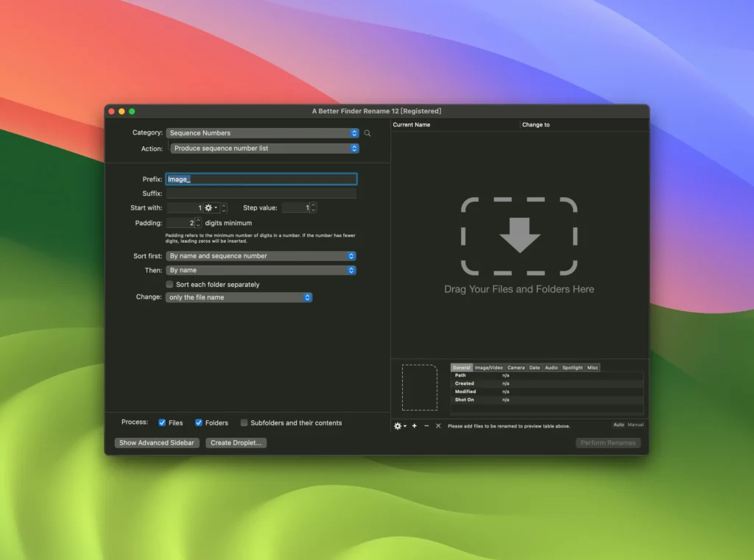Change the Sort first dropdown selection
This screenshot has width=754, height=560.
point(262,255)
